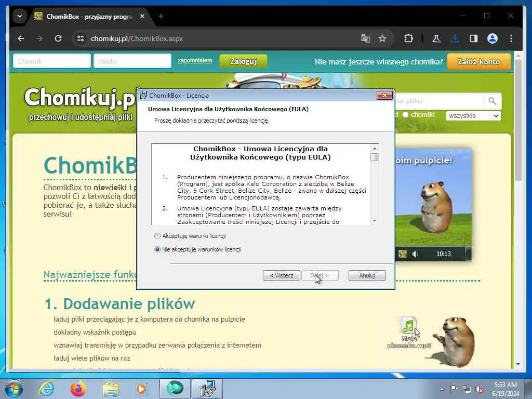Open Chrome extensions puzzle icon
The image size is (532, 399).
(x=408, y=38)
